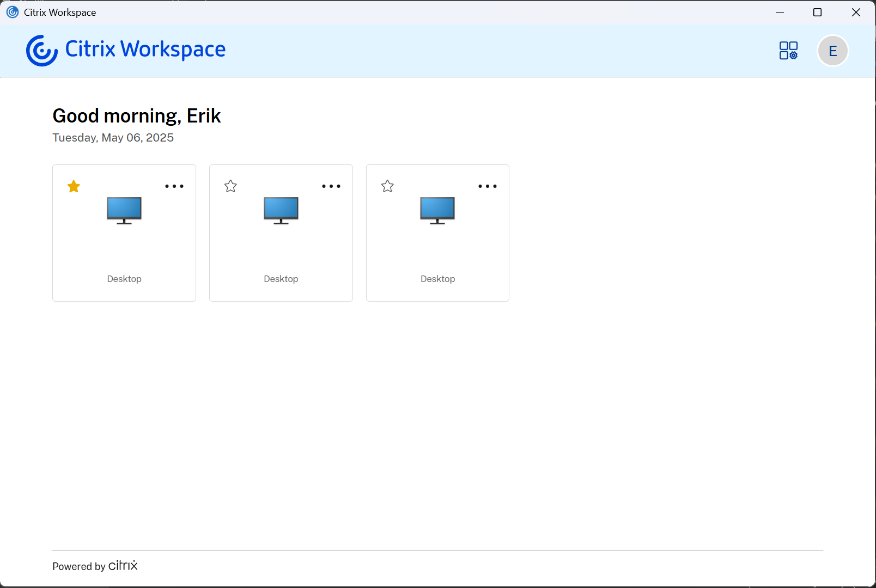The image size is (876, 588).
Task: Start the third desktop from its monitor icon
Action: pyautogui.click(x=437, y=211)
